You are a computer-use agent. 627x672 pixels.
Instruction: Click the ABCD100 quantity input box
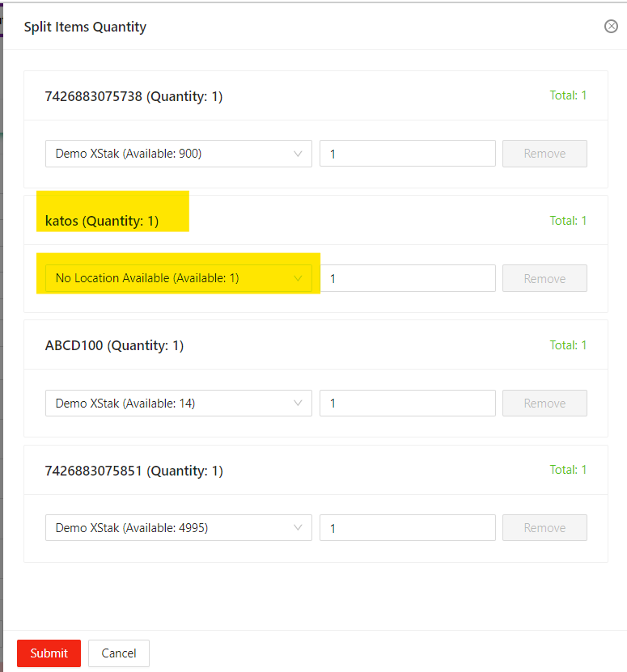(407, 403)
